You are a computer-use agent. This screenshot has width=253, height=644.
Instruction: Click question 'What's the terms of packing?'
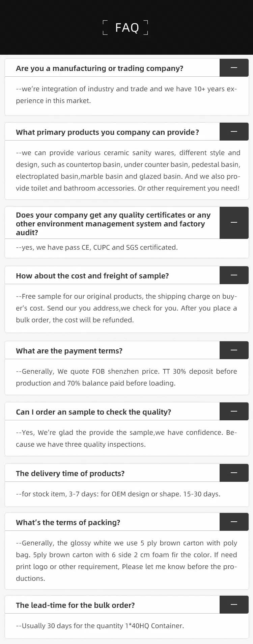[68, 522]
